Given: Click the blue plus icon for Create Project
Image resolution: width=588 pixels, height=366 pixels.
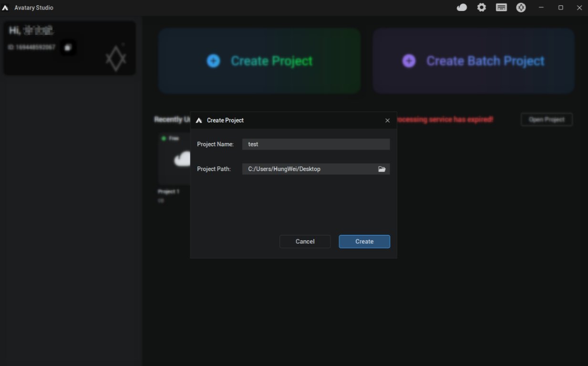Looking at the screenshot, I should tap(213, 61).
